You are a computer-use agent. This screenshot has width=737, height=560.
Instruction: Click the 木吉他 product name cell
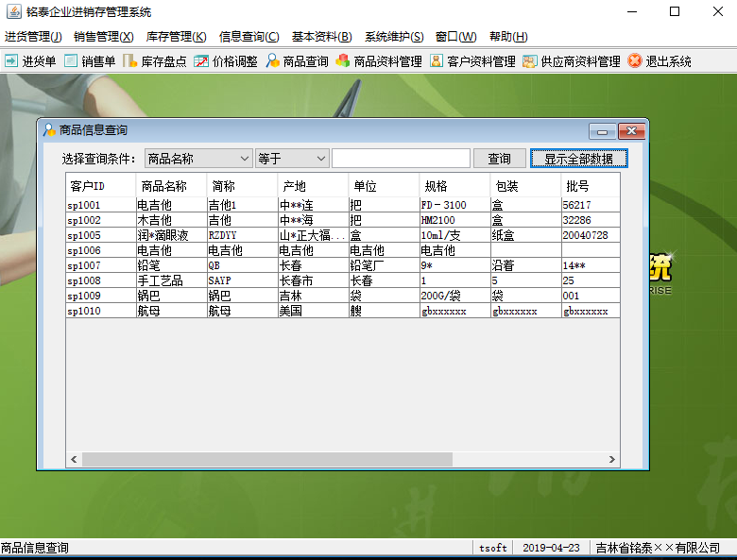point(171,220)
